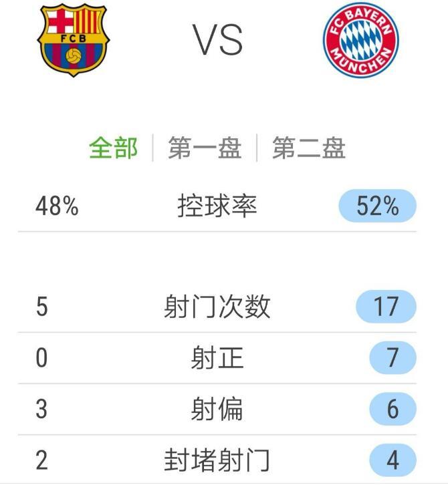448x485 pixels.
Task: Switch to the 第二盘 tab
Action: tap(308, 148)
